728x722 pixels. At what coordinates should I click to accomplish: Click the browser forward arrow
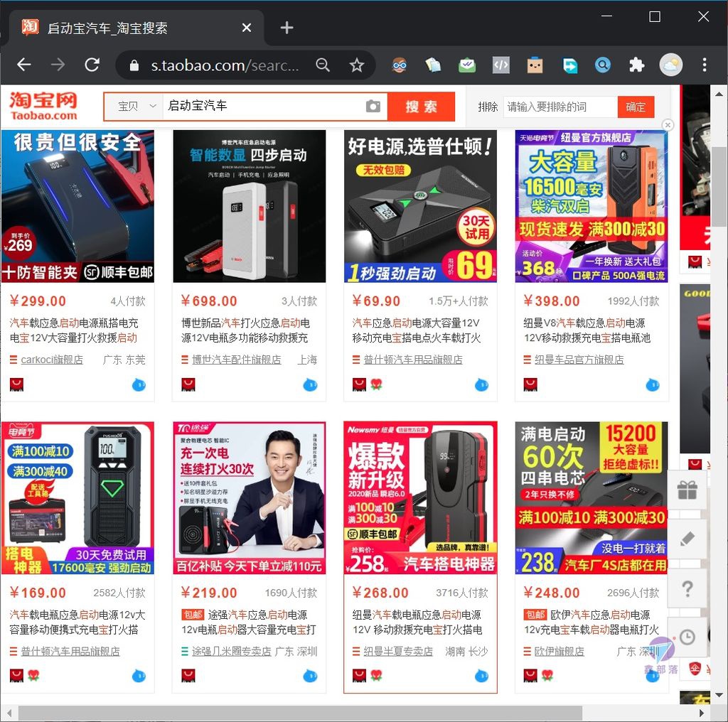(58, 65)
